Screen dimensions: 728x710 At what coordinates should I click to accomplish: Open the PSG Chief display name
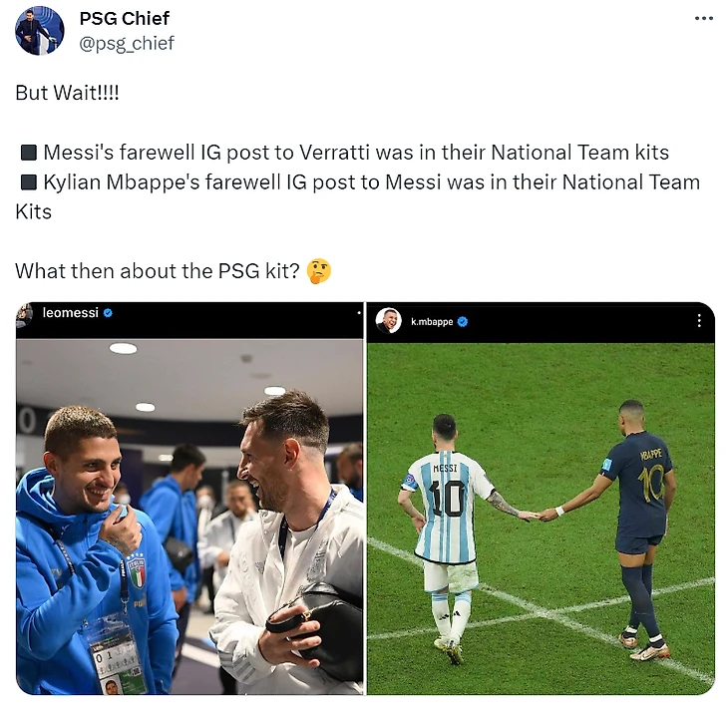tap(125, 19)
